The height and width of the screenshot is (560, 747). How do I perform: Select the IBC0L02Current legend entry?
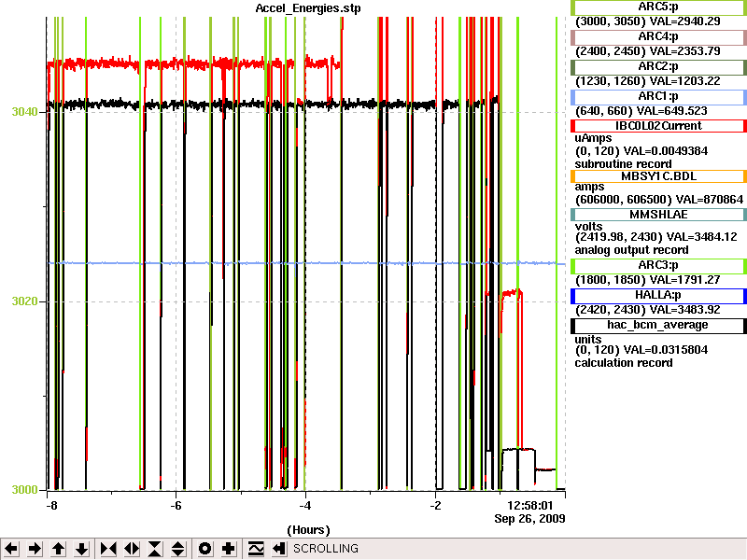tap(658, 126)
